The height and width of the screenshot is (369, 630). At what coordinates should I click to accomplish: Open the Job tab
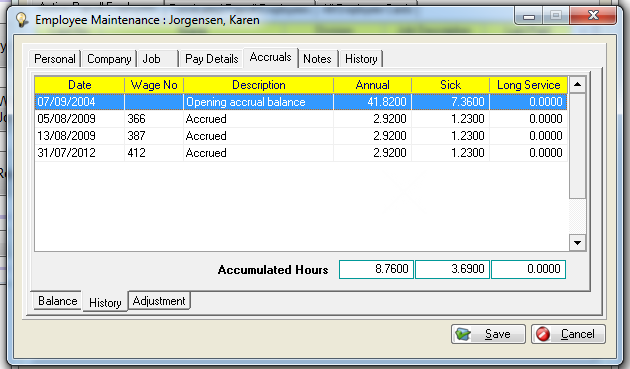pos(158,59)
